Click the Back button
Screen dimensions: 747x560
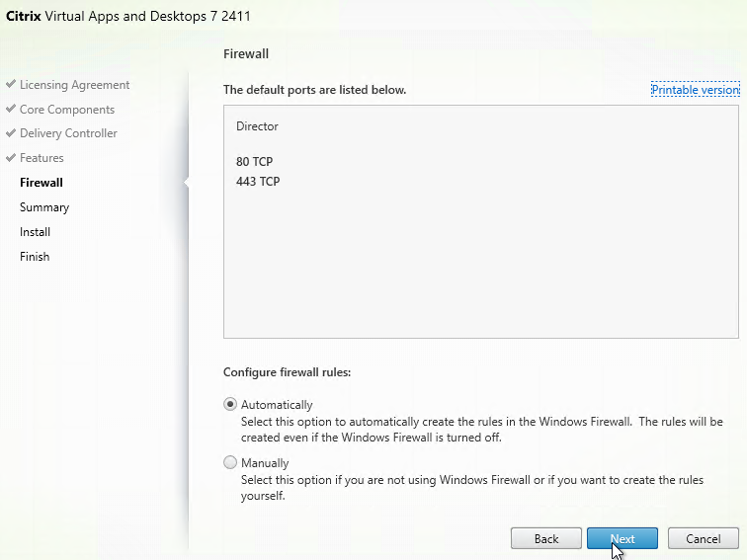[x=546, y=538]
